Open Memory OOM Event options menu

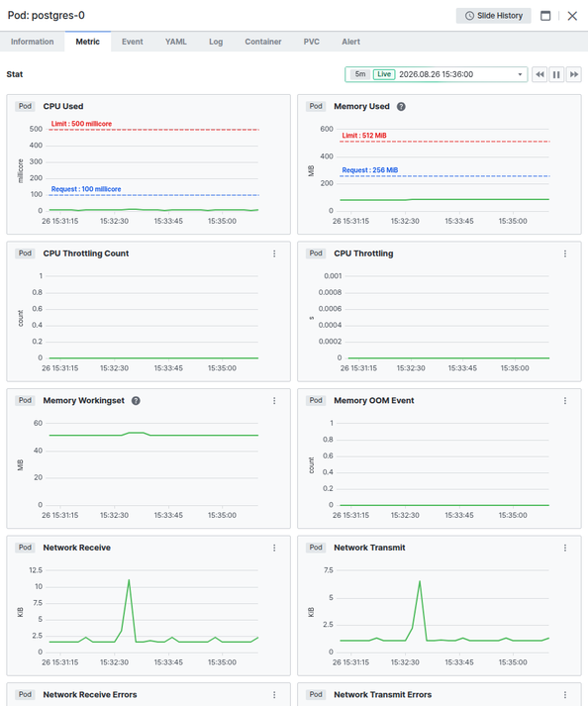565,401
